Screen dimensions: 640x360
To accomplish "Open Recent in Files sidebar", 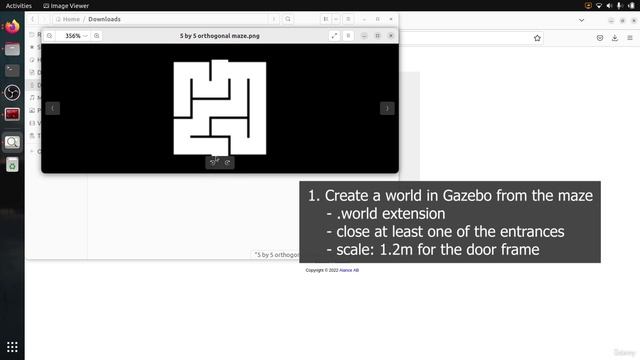I will tap(35, 35).
